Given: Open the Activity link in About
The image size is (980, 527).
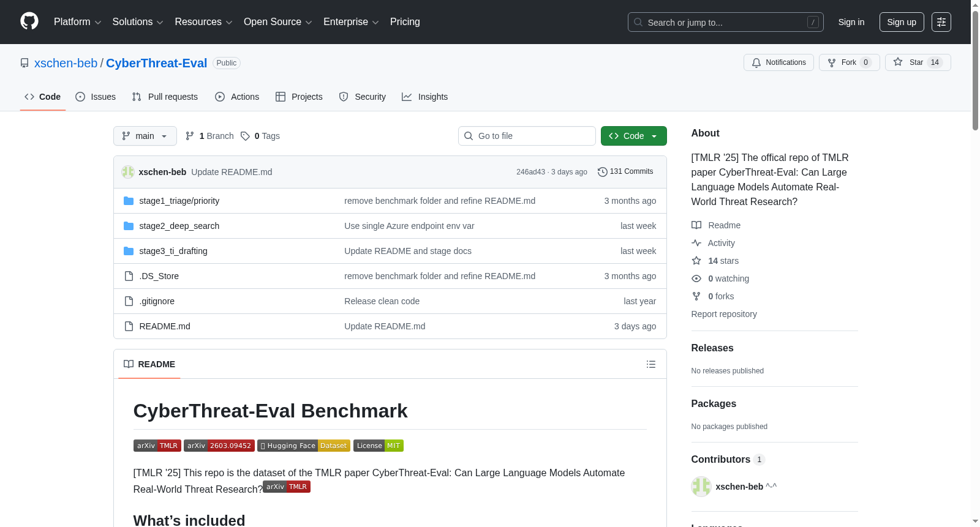Looking at the screenshot, I should point(713,243).
